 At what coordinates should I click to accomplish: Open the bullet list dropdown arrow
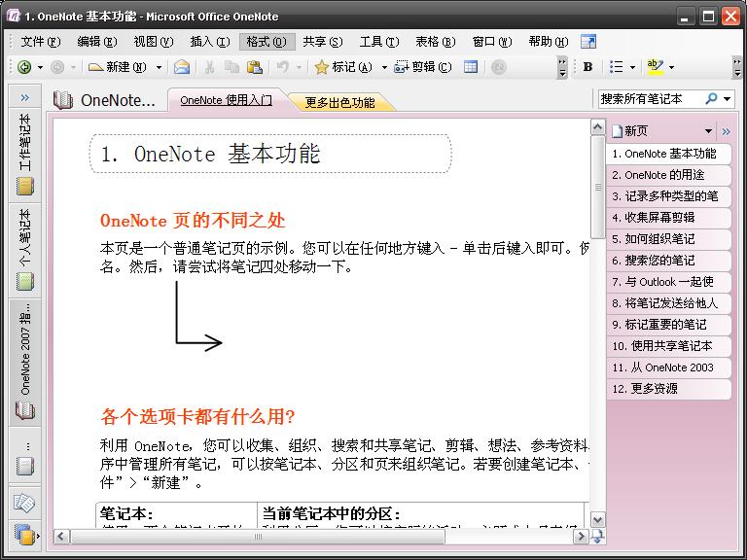pos(632,68)
